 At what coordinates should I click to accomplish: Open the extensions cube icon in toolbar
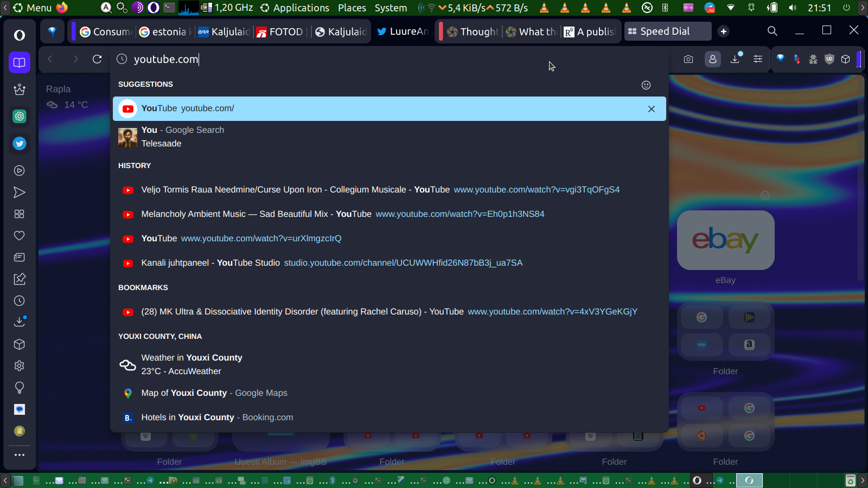(846, 59)
